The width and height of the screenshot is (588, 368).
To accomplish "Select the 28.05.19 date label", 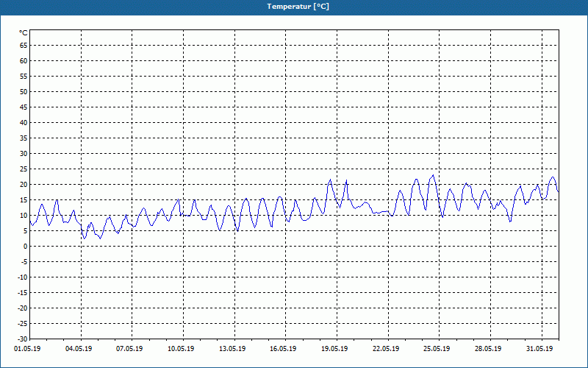I will click(x=488, y=349).
